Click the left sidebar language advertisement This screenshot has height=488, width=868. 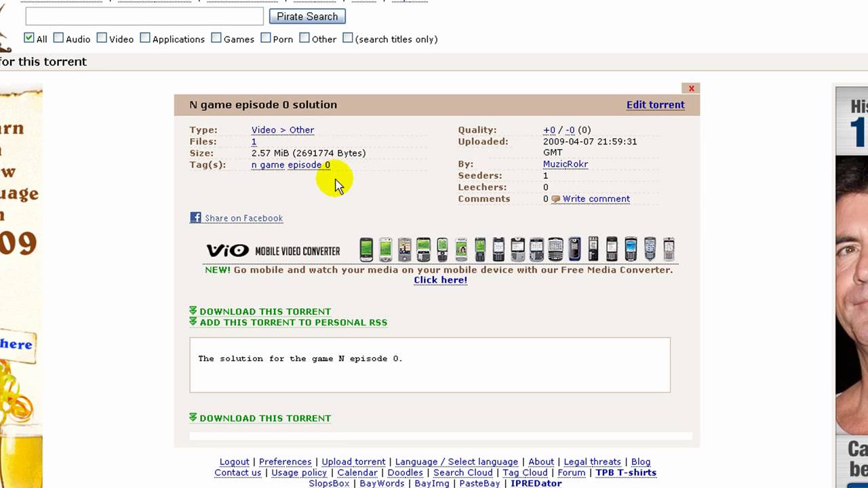pos(21,285)
